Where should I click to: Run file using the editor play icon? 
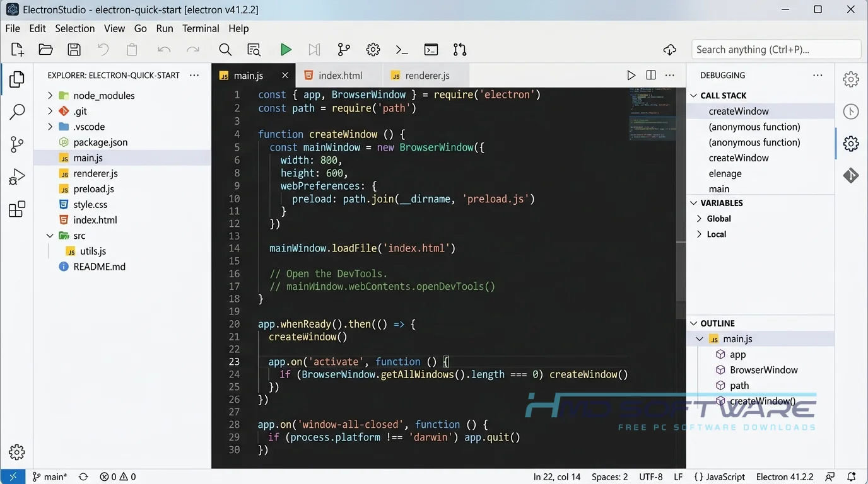point(631,75)
